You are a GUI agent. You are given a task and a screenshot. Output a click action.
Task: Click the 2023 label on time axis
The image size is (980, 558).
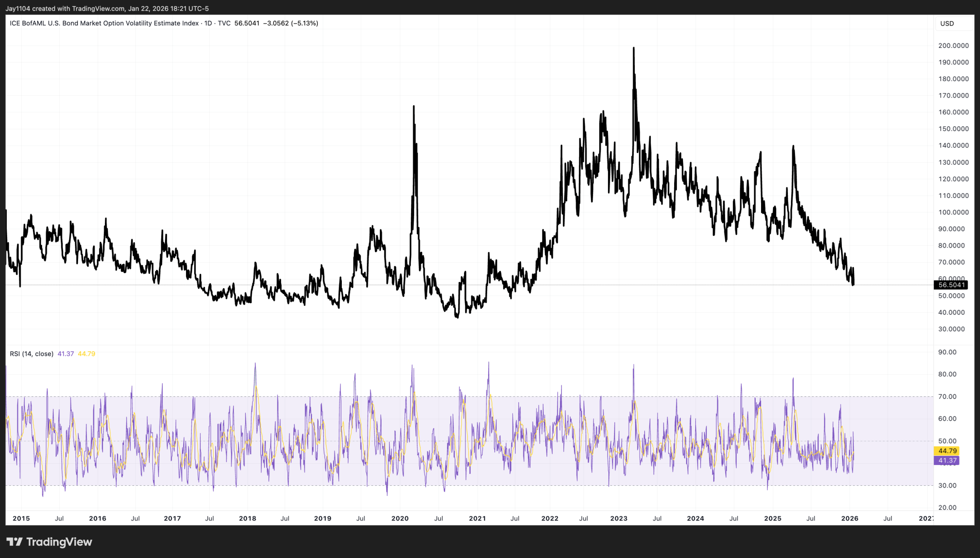[619, 519]
